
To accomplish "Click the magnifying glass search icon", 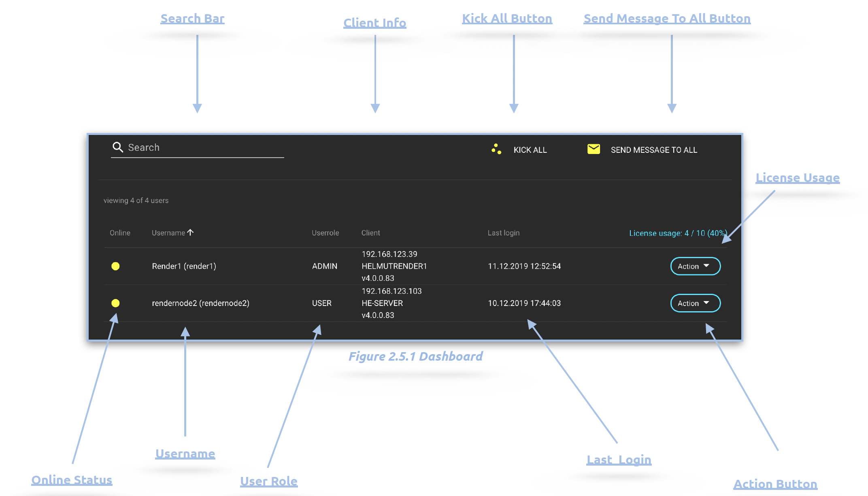I will pyautogui.click(x=118, y=147).
